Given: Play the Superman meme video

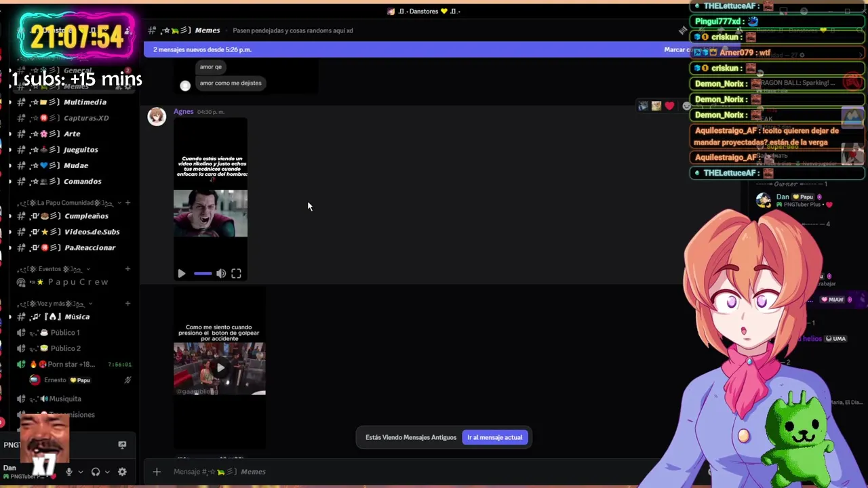Looking at the screenshot, I should (x=182, y=274).
